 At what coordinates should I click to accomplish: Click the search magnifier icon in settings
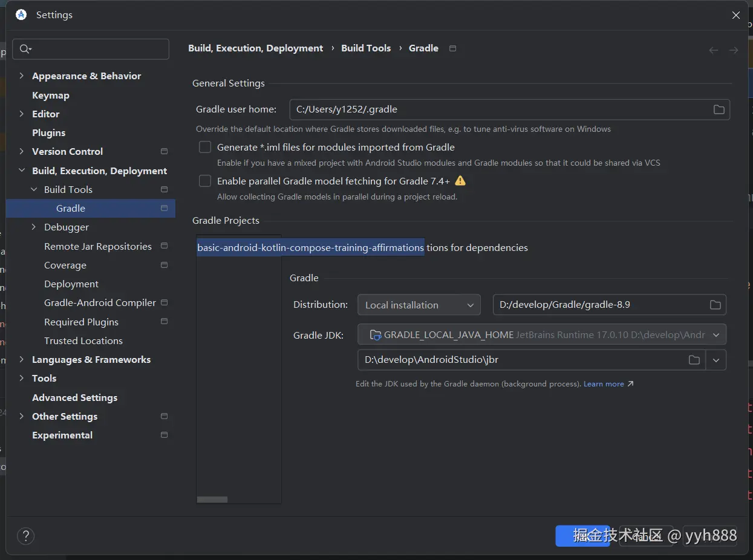(x=25, y=49)
